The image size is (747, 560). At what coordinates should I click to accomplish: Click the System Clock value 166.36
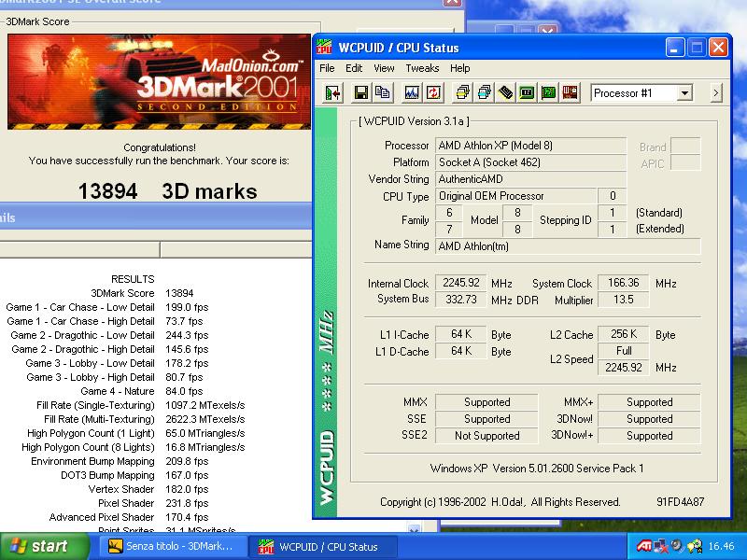[x=623, y=283]
